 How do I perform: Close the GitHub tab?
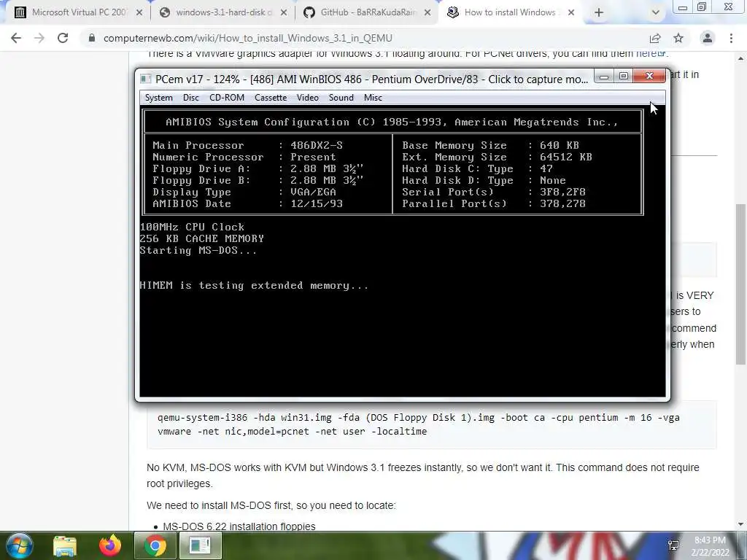click(x=427, y=13)
